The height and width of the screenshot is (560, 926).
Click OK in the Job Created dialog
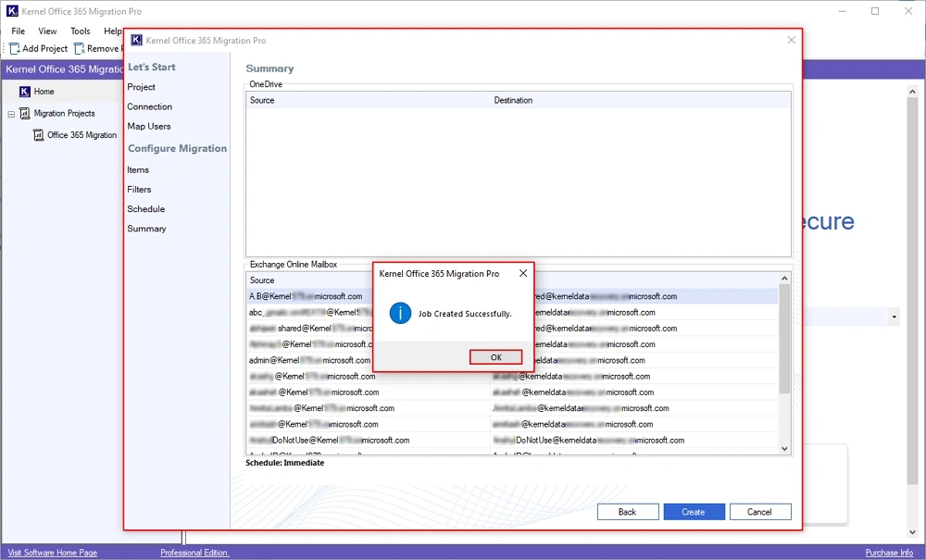(x=495, y=357)
